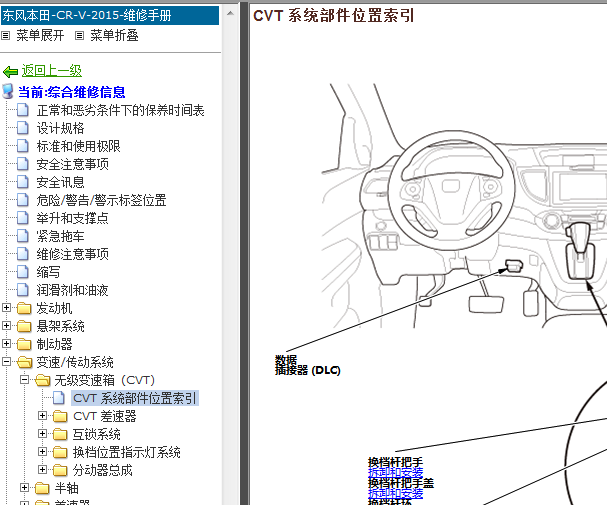Image resolution: width=607 pixels, height=505 pixels.
Task: Expand the 换档位置指示灯系统 folder
Action: 42,452
